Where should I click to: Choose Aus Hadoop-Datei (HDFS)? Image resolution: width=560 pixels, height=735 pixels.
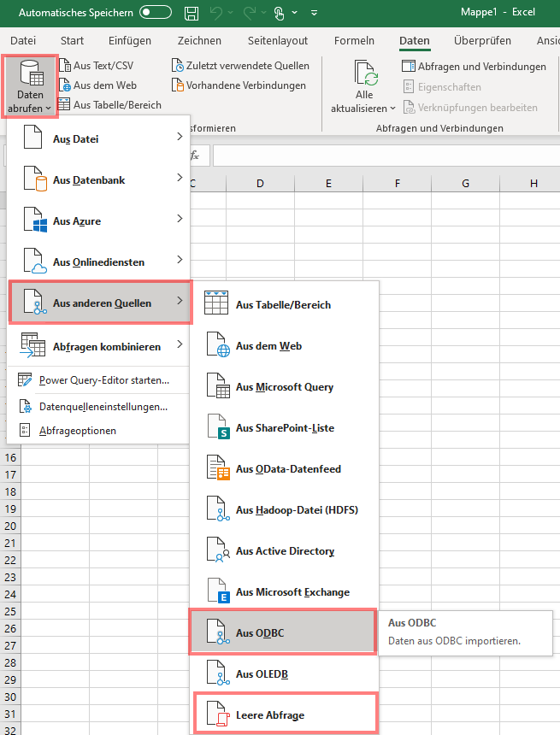pos(284,510)
